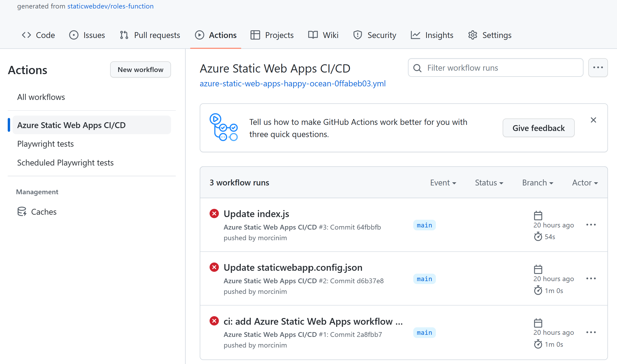Open options menu for the Update index.js run
The width and height of the screenshot is (617, 364).
click(591, 225)
